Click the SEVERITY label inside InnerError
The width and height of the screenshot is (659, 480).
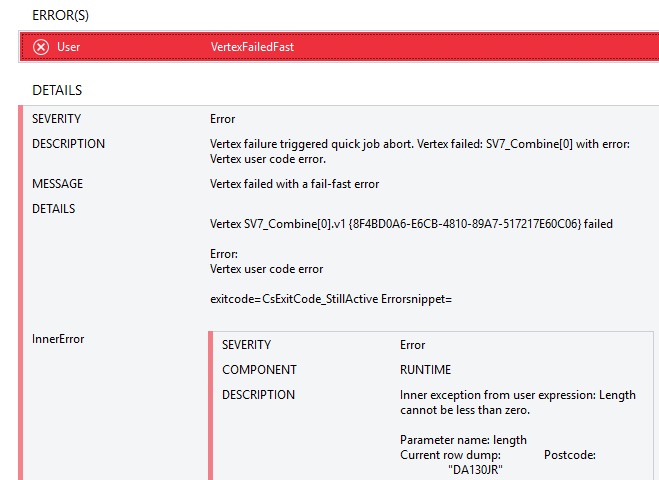[246, 345]
